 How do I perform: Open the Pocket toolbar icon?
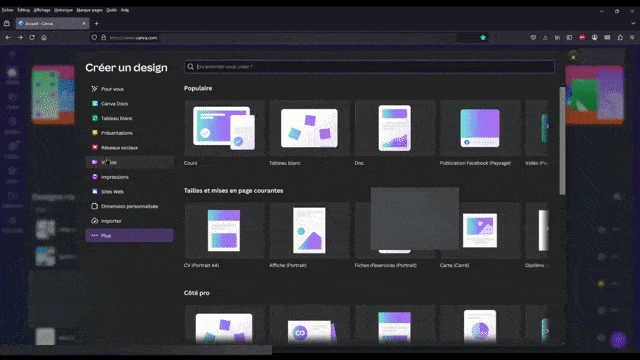[533, 37]
